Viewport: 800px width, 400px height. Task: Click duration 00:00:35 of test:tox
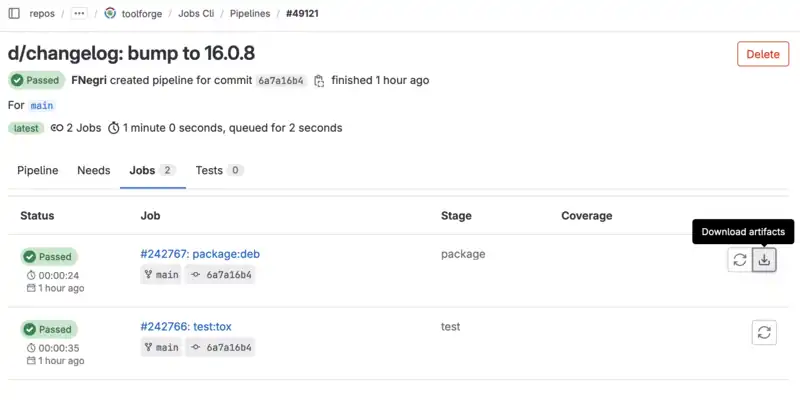pos(53,348)
